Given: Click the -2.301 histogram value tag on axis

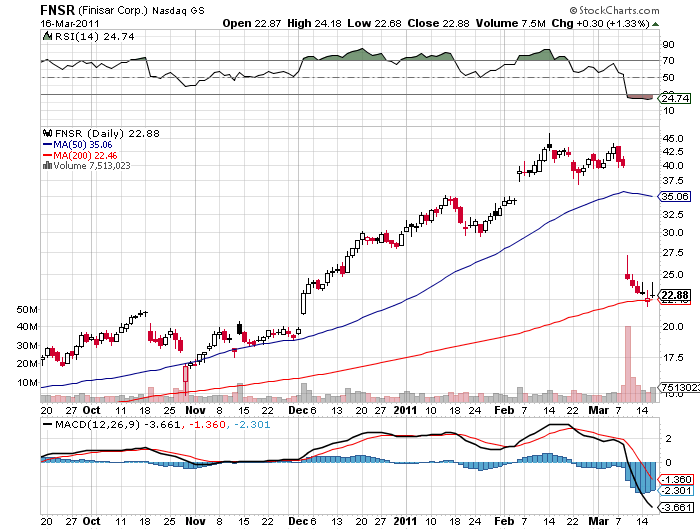Looking at the screenshot, I should pos(676,491).
